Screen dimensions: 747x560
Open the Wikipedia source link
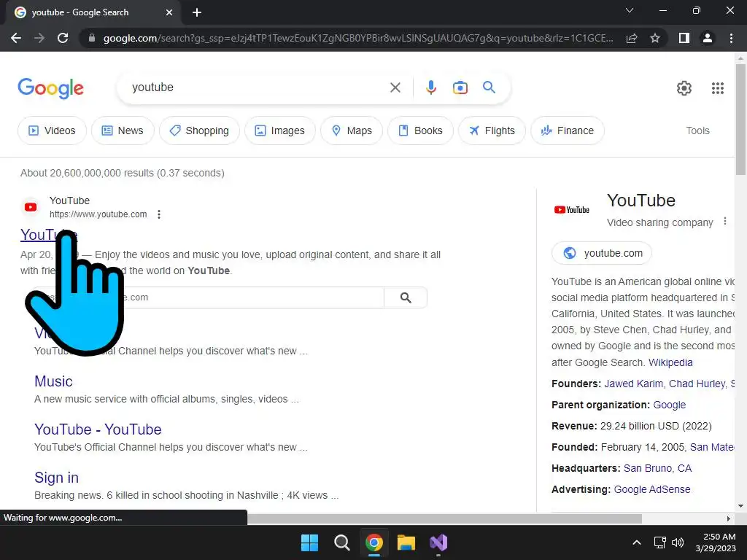pos(670,362)
